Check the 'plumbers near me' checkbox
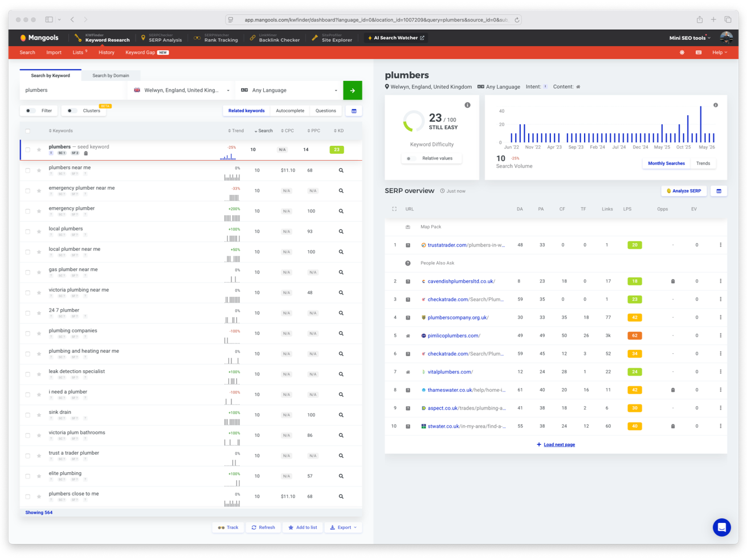Screen dimensions: 747x560 27,170
